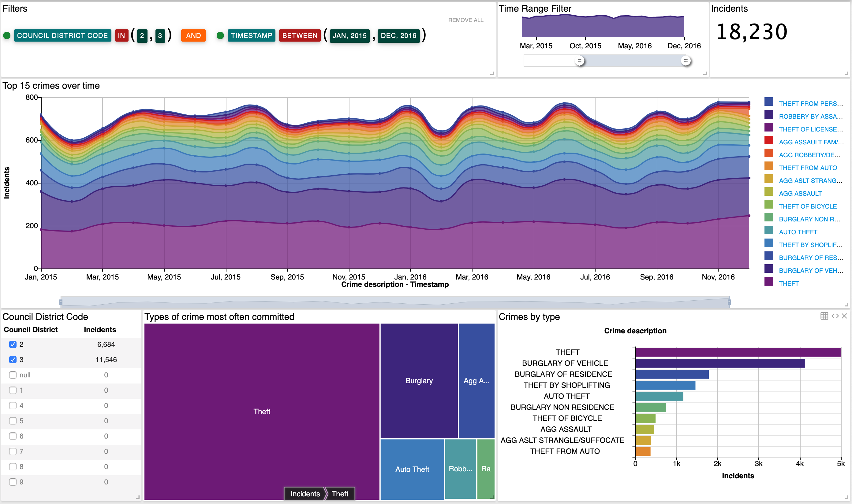Viewport: 852px width, 504px height.
Task: Click resize handle of the Incidents panel
Action: click(846, 73)
